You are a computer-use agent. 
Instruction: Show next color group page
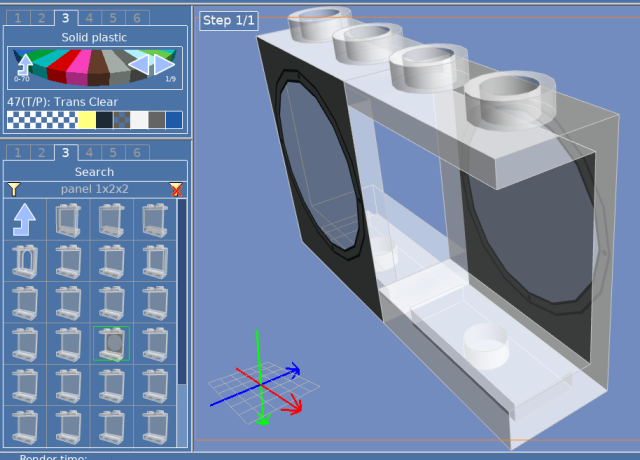tap(165, 65)
